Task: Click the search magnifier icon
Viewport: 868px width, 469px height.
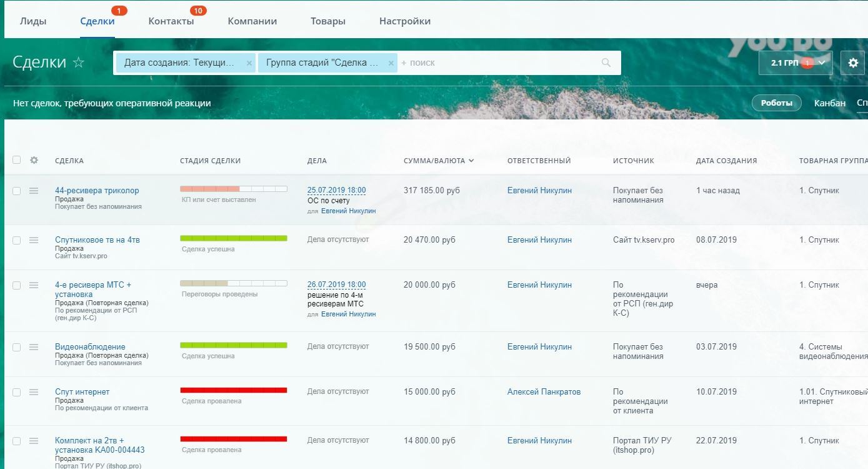Action: tap(606, 63)
